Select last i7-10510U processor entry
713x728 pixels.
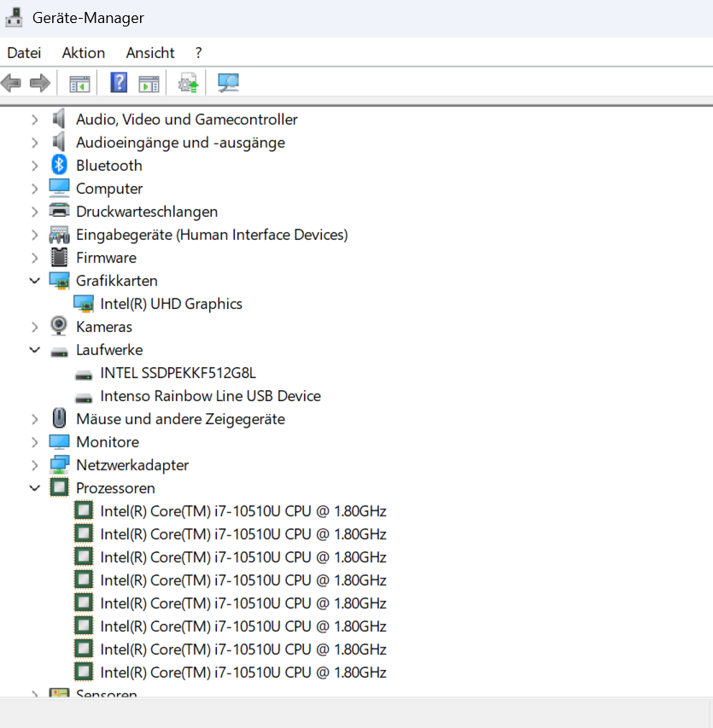(243, 673)
